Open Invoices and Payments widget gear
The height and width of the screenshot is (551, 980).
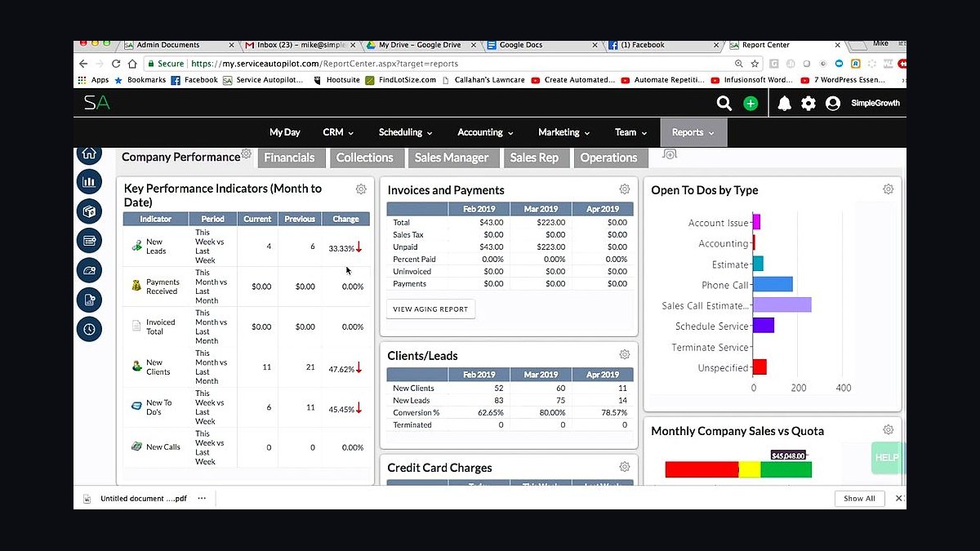625,189
